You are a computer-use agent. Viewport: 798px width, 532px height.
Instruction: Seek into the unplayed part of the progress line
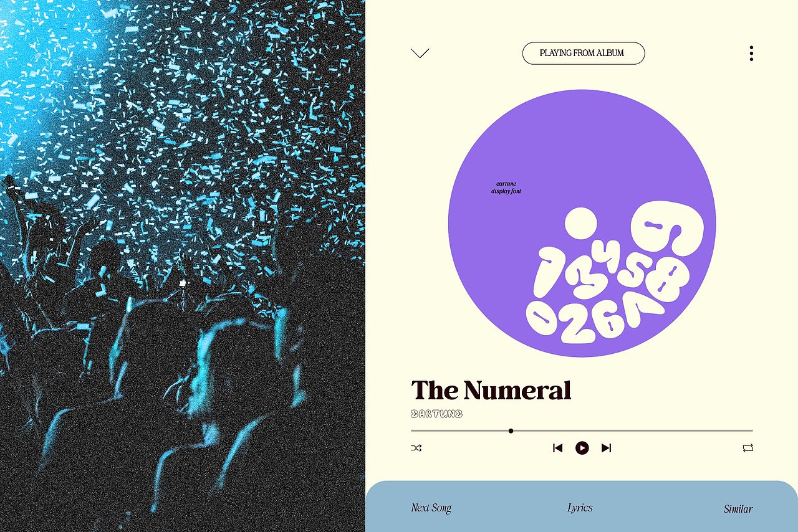click(x=633, y=430)
